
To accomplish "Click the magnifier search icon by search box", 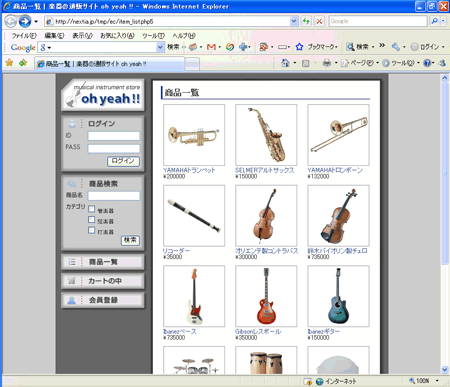I will coord(434,21).
